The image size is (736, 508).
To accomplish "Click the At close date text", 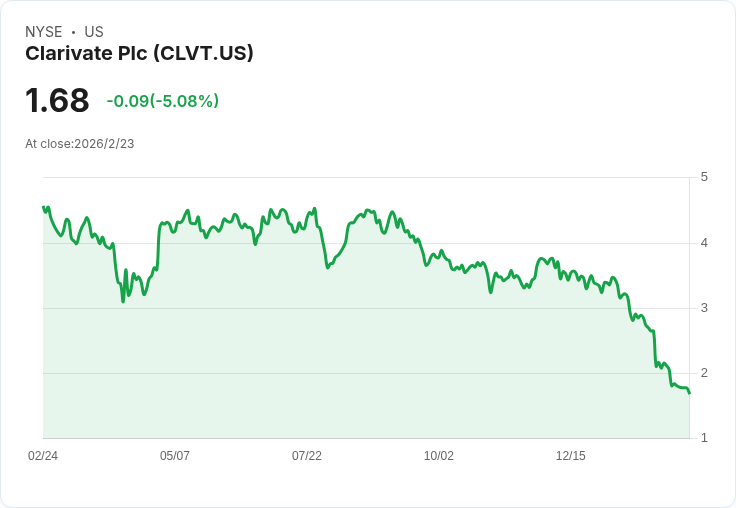I will pyautogui.click(x=80, y=143).
